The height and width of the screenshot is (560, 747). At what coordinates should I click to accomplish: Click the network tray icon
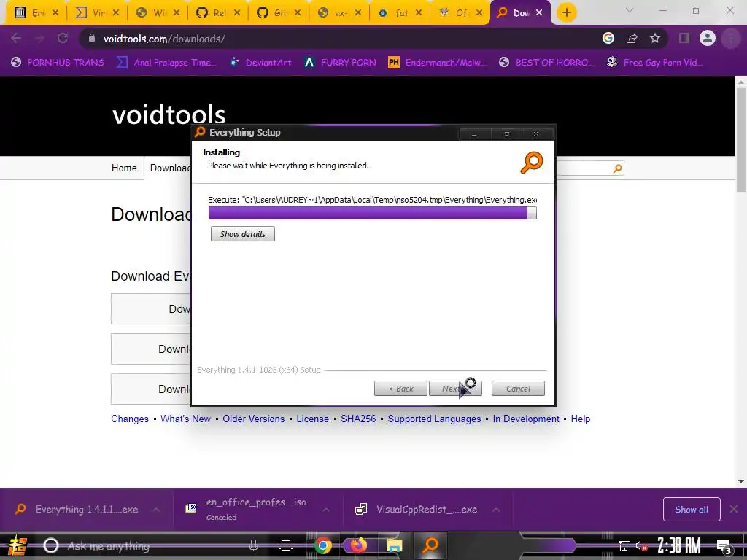pyautogui.click(x=624, y=545)
